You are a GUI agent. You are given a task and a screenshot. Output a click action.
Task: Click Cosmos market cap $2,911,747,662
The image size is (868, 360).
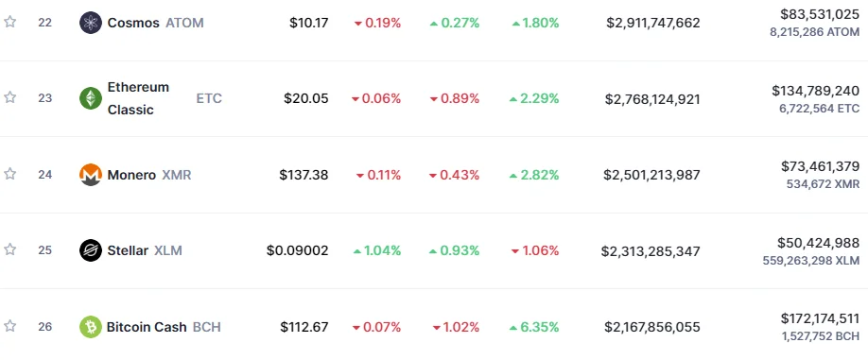tap(653, 23)
